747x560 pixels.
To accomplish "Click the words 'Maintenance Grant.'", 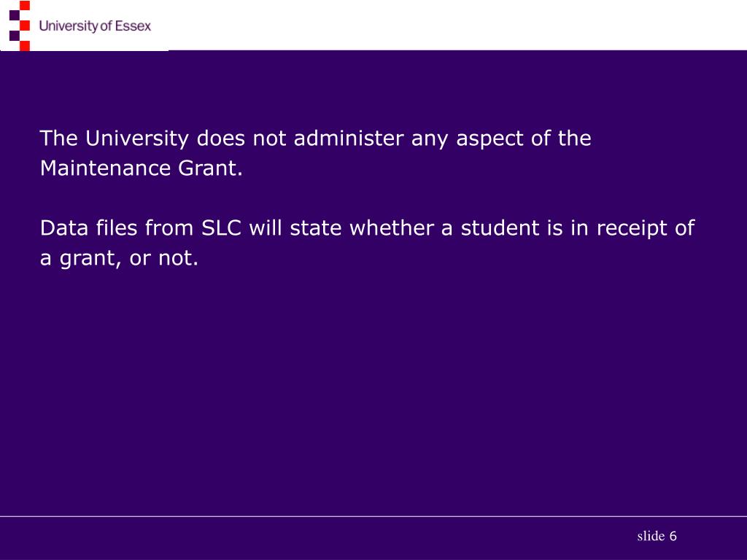I will (142, 168).
